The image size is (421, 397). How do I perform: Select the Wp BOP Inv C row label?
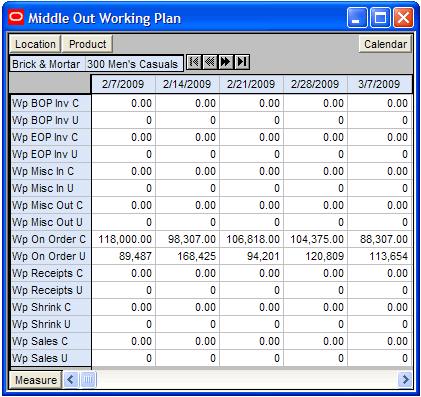pyautogui.click(x=51, y=103)
